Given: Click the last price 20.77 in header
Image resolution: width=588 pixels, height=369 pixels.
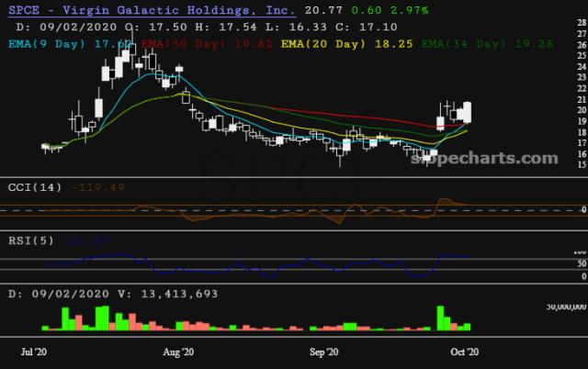Looking at the screenshot, I should tap(323, 10).
